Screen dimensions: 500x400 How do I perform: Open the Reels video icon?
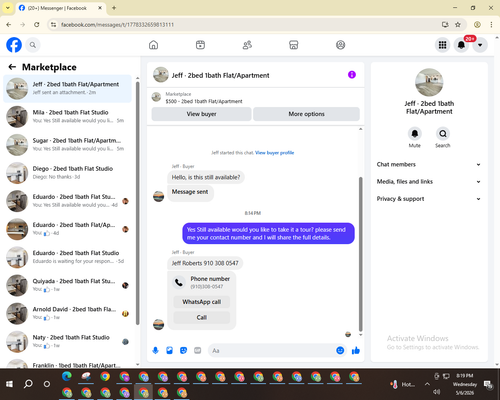[200, 45]
